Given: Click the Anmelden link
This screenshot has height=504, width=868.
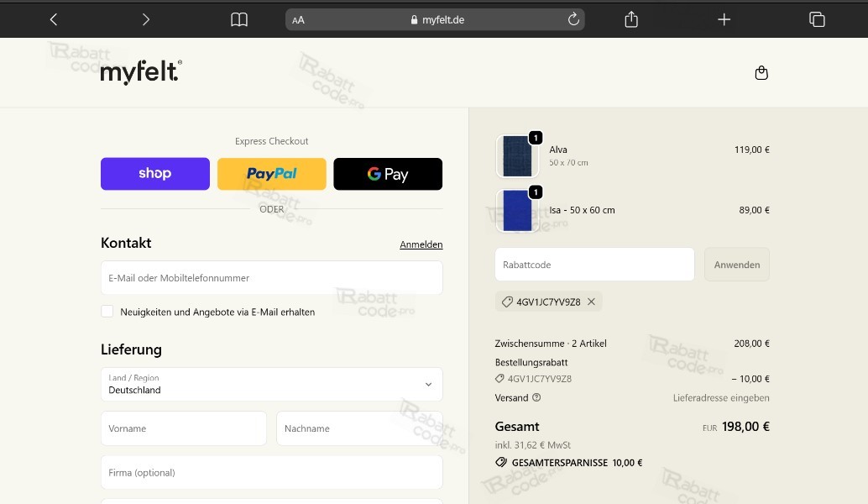Looking at the screenshot, I should click(x=421, y=244).
